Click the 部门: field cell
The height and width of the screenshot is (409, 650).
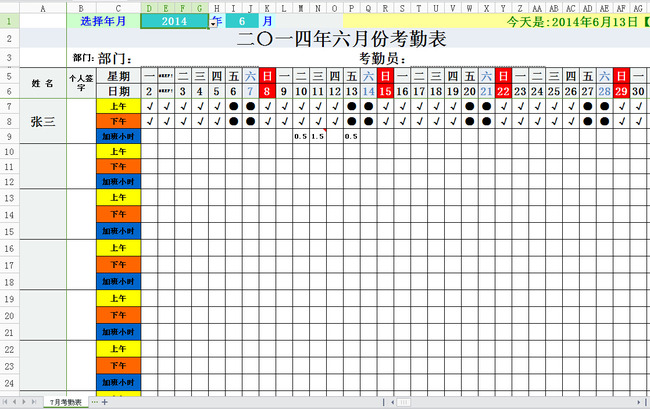[115, 58]
